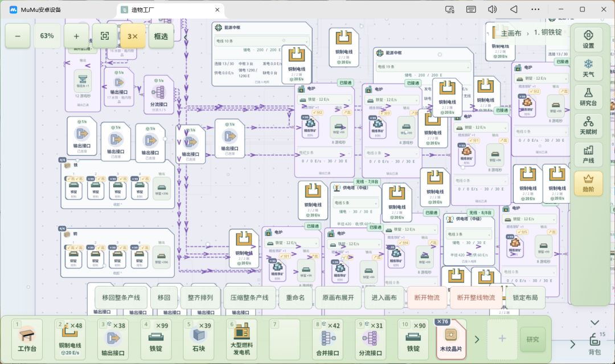Click the 研究 button in hotbar
The height and width of the screenshot is (364, 615).
[x=532, y=340]
